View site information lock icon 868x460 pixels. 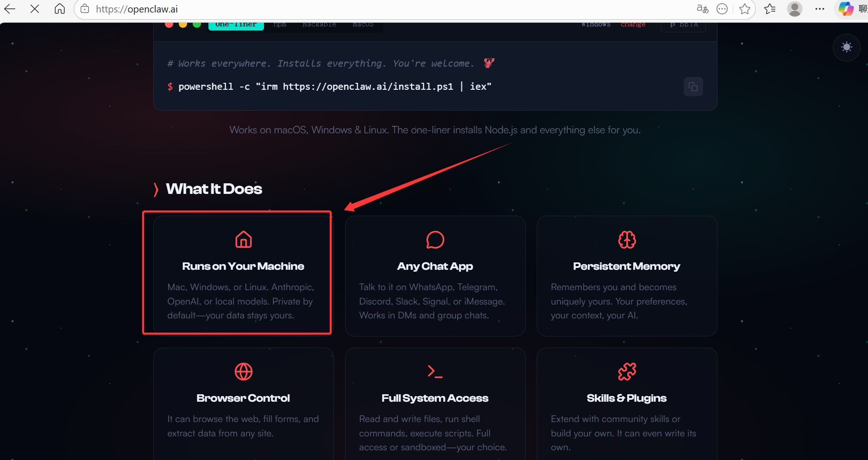pos(85,9)
